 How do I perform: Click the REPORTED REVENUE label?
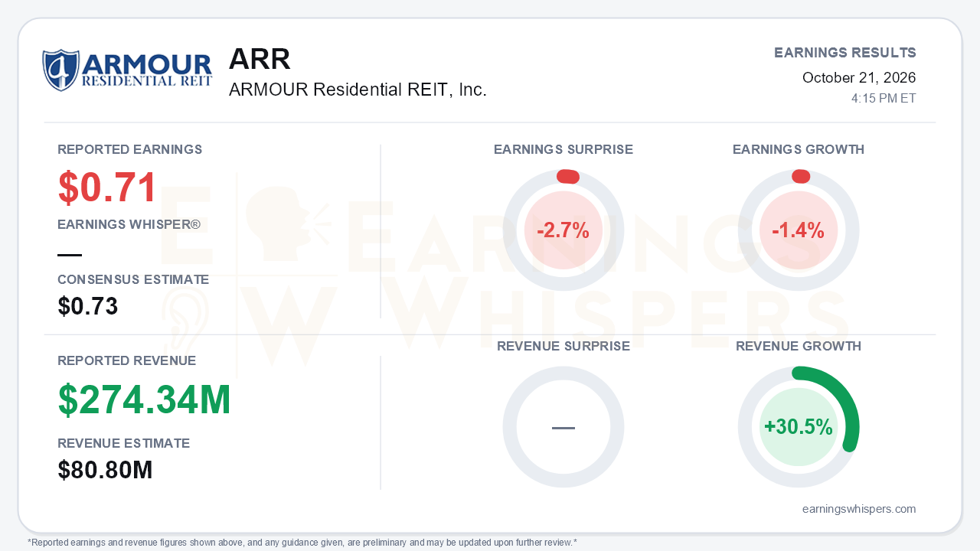coord(127,360)
